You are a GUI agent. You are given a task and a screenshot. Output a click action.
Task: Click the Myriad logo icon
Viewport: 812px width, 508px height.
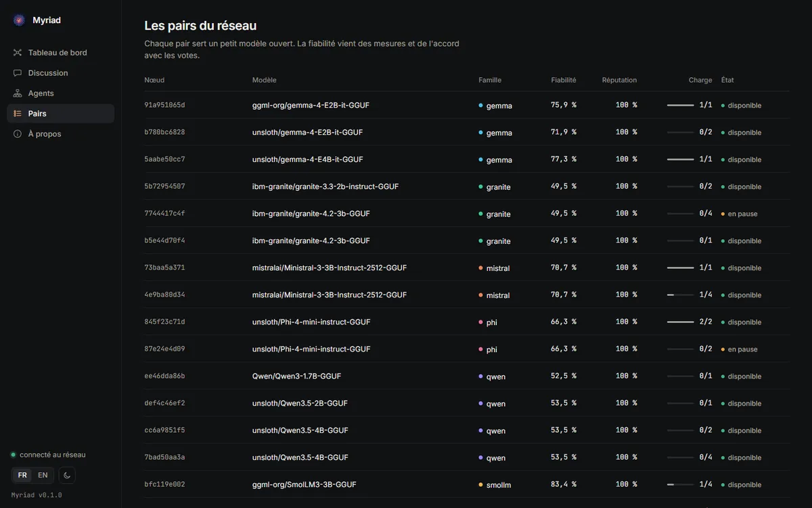click(x=19, y=20)
